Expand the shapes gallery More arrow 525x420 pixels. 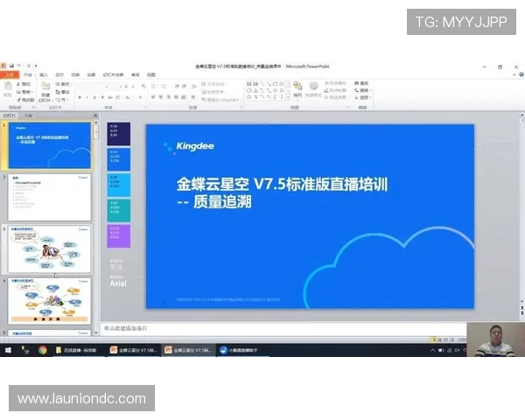tap(288, 97)
